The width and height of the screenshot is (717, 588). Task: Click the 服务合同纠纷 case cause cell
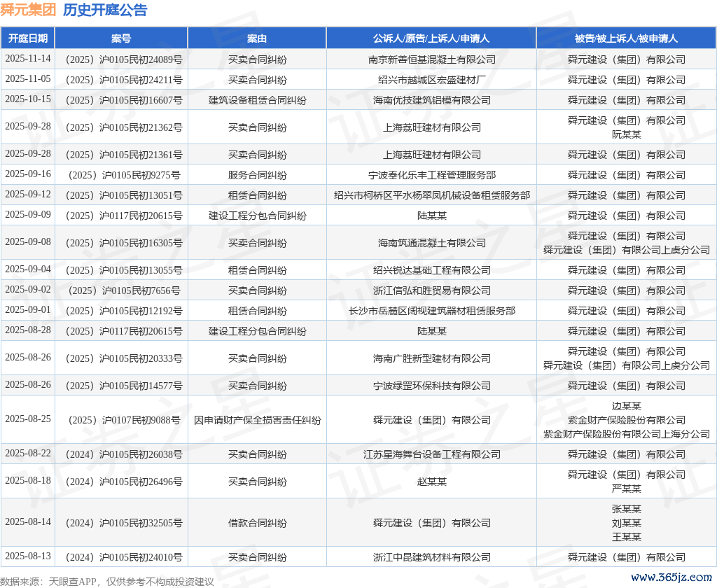coord(257,175)
